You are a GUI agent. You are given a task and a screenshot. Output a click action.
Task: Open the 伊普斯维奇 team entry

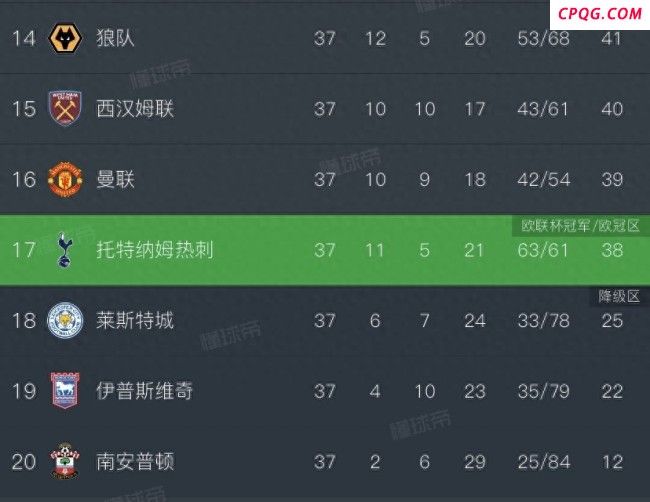145,391
